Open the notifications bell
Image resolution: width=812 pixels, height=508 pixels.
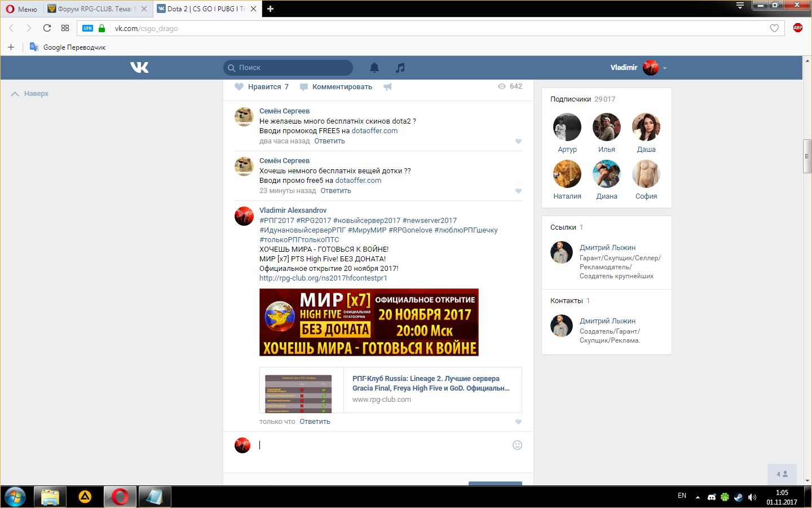[x=374, y=68]
